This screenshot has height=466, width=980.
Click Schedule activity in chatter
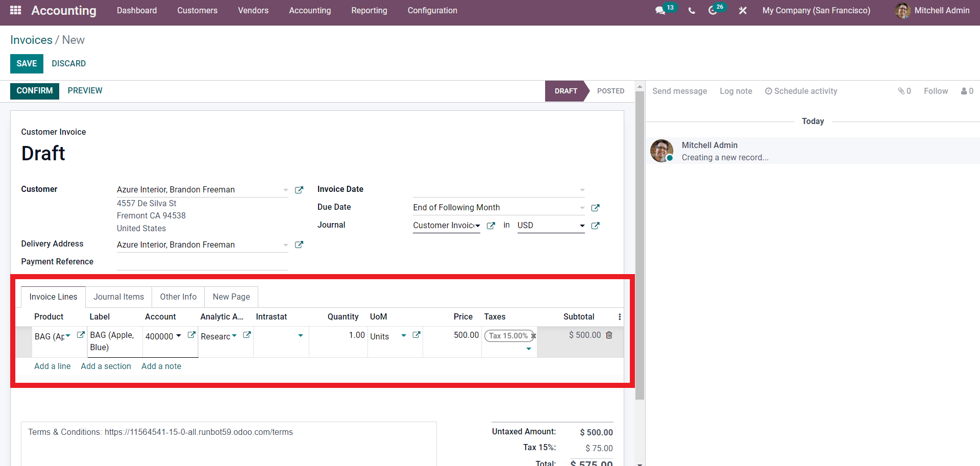[801, 91]
